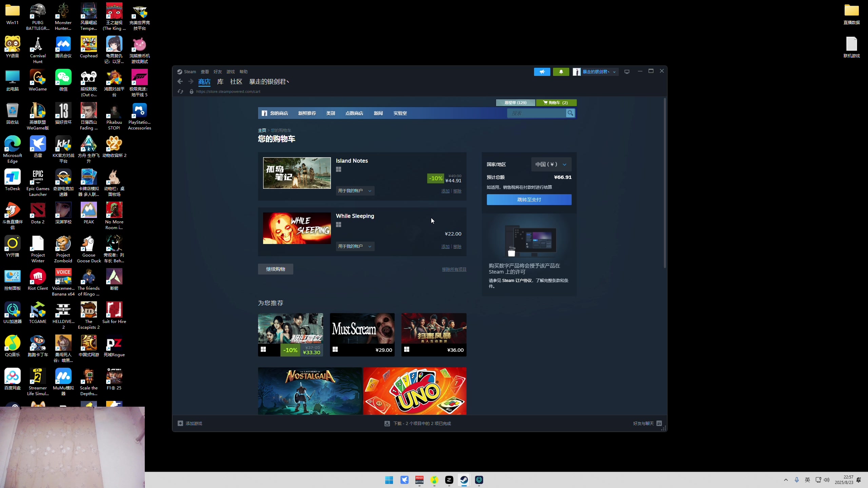
Task: Open the Must Scream recommendation card
Action: pyautogui.click(x=362, y=334)
